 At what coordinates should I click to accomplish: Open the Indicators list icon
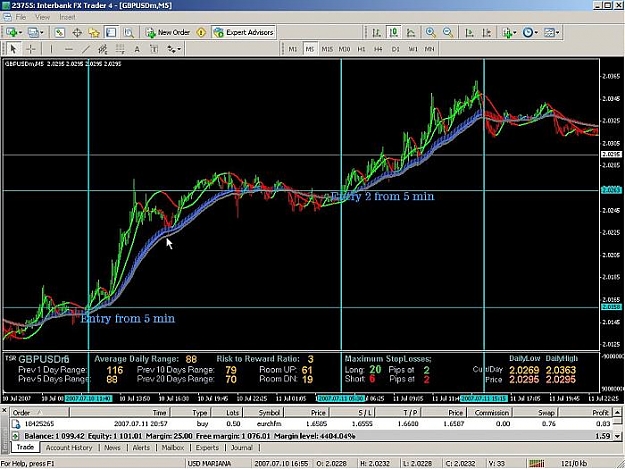[x=507, y=33]
